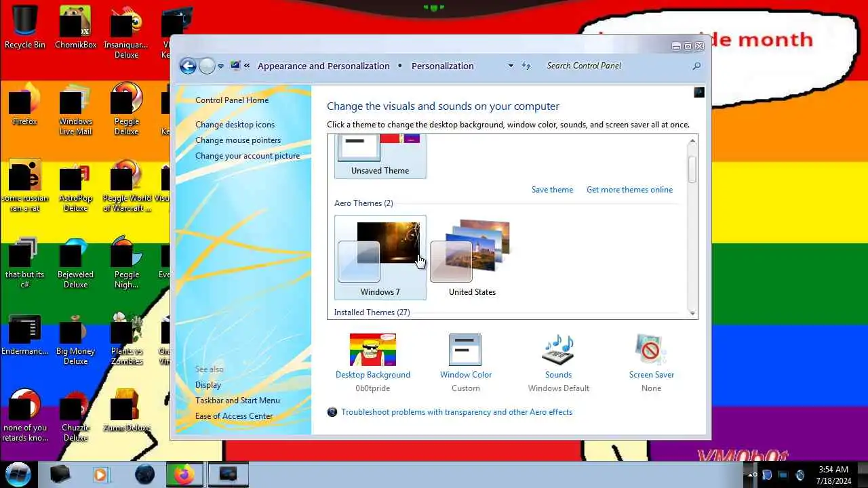This screenshot has height=488, width=868.
Task: Go to Control Panel Home
Action: 232,100
